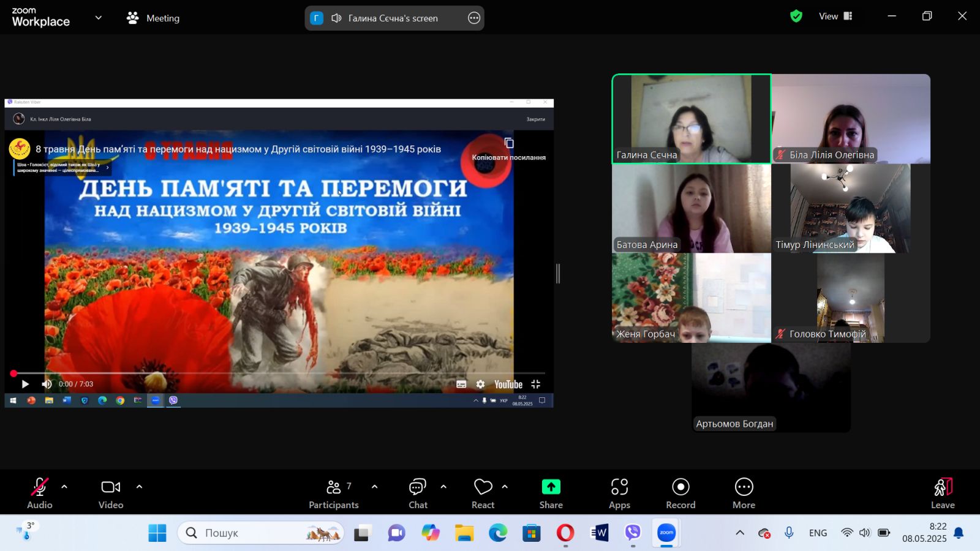980x551 pixels.
Task: Switch ENG input language
Action: coord(818,533)
